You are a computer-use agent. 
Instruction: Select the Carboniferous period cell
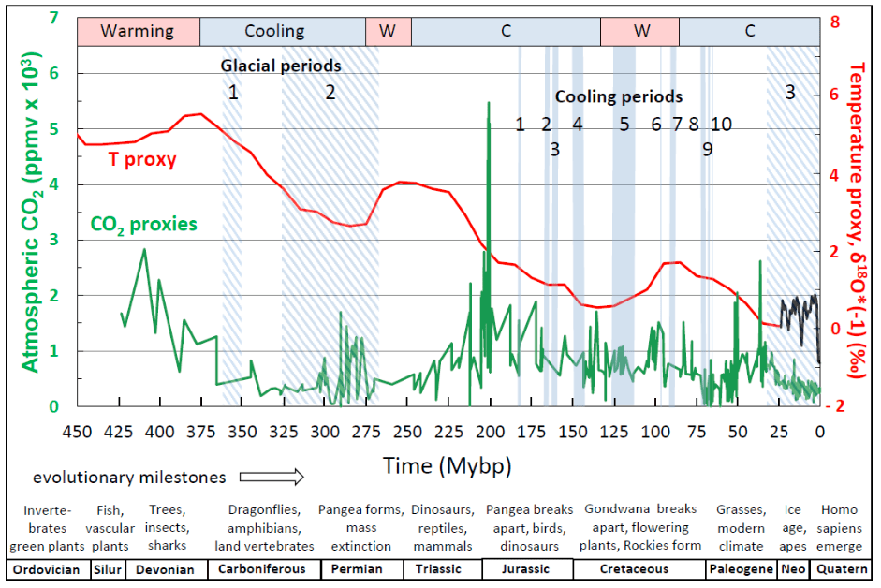click(264, 569)
